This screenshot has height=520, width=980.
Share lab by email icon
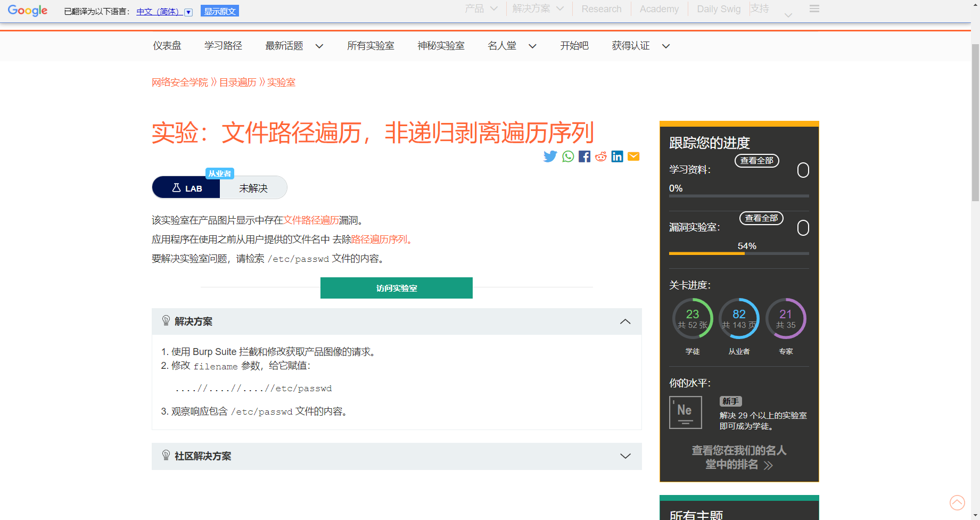click(x=633, y=156)
